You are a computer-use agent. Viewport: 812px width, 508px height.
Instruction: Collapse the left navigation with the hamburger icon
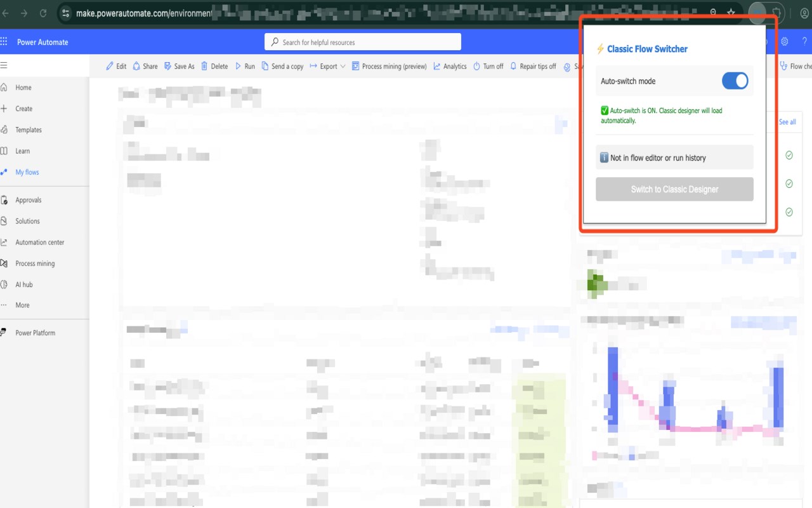tap(4, 65)
